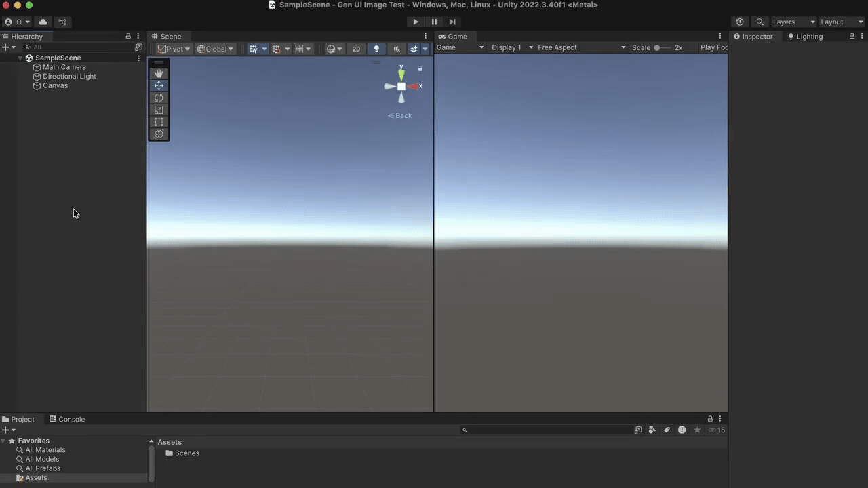Click the lock icon on the Inspector panel
The image size is (868, 488).
pos(852,36)
